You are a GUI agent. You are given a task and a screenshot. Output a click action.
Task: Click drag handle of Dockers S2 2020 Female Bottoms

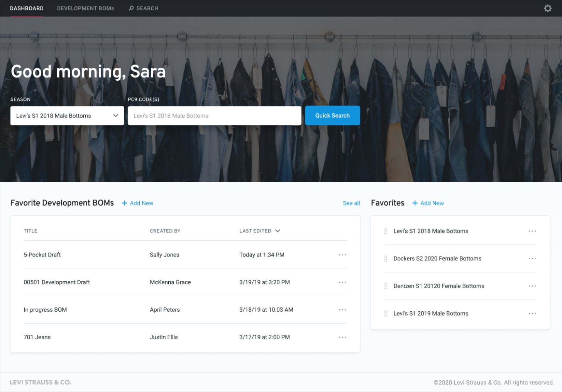386,259
